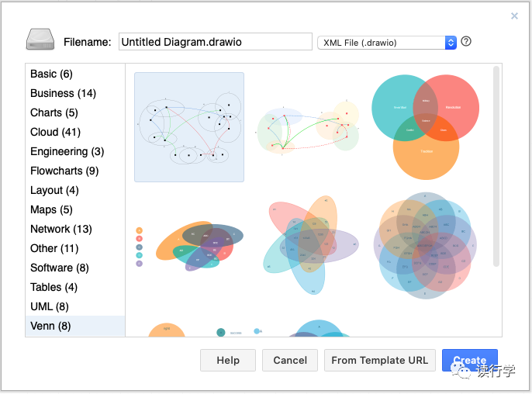Click the Create button
The image size is (532, 394).
(470, 360)
